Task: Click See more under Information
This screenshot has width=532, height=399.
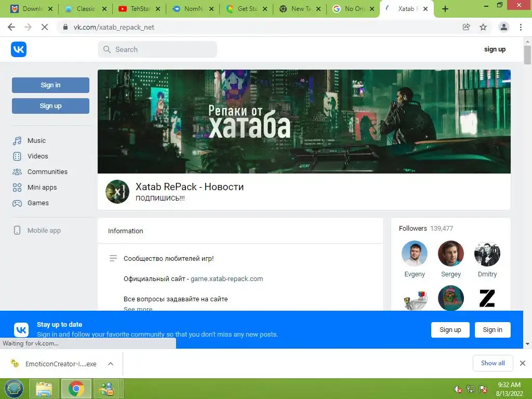Action: [138, 309]
